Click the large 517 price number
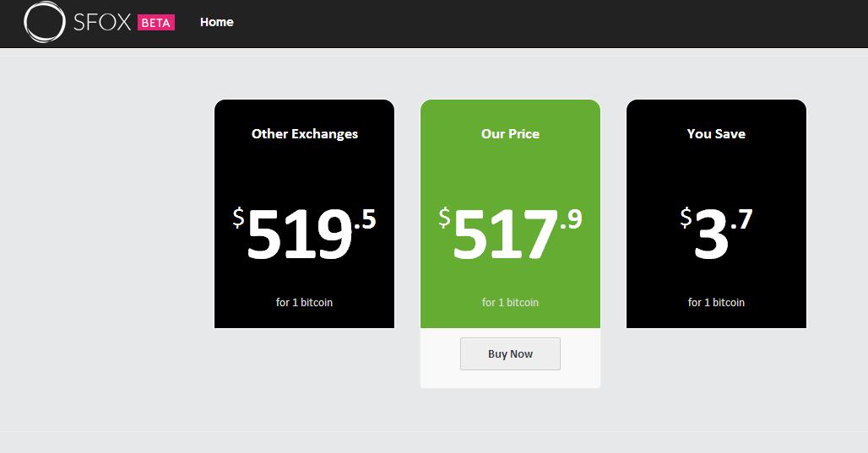Screen dimensions: 868x453 pos(505,235)
